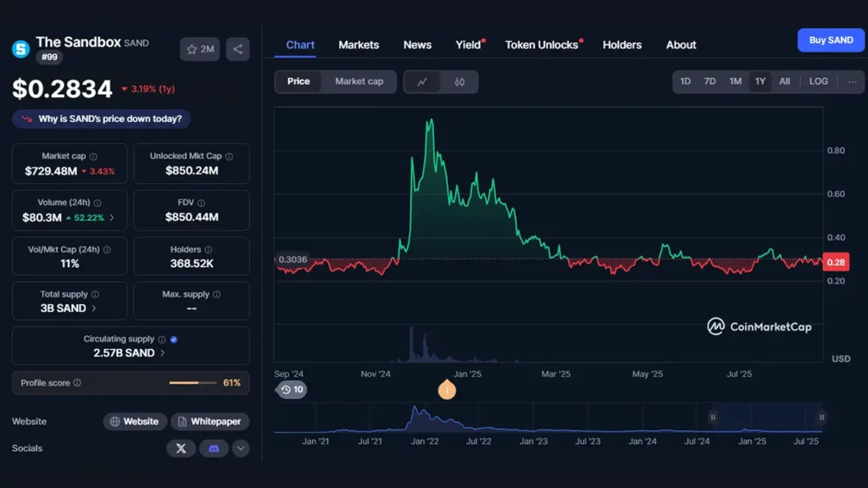The height and width of the screenshot is (488, 868).
Task: Click the history events badge labeled 10
Action: [292, 390]
